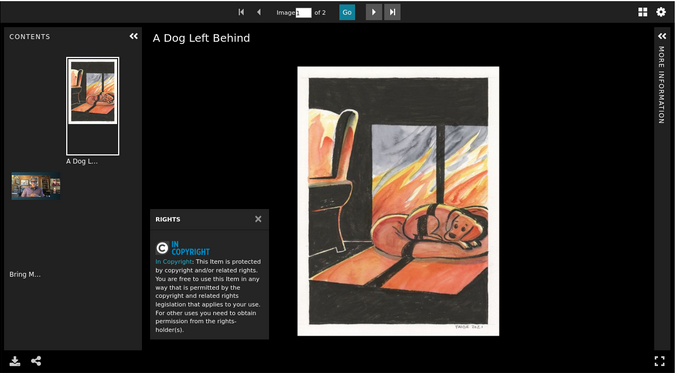Open the download options
Viewport: 676px width, 373px height.
15,361
